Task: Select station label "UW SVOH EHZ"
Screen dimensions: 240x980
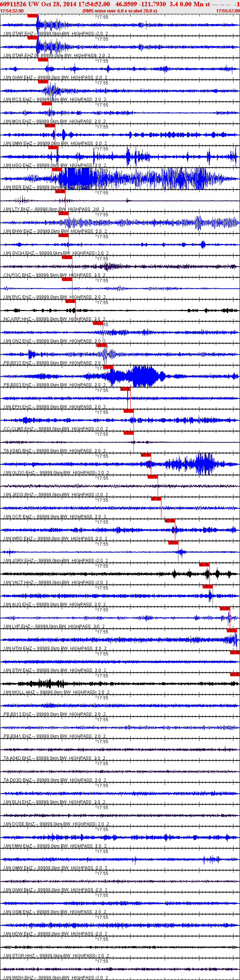Action: pyautogui.click(x=19, y=253)
